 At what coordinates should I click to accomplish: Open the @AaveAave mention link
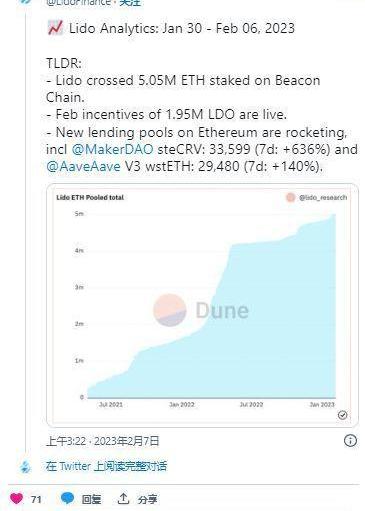[x=83, y=166]
